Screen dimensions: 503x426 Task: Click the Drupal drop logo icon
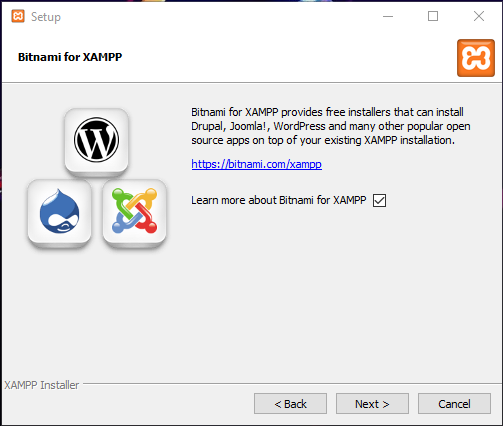[60, 211]
